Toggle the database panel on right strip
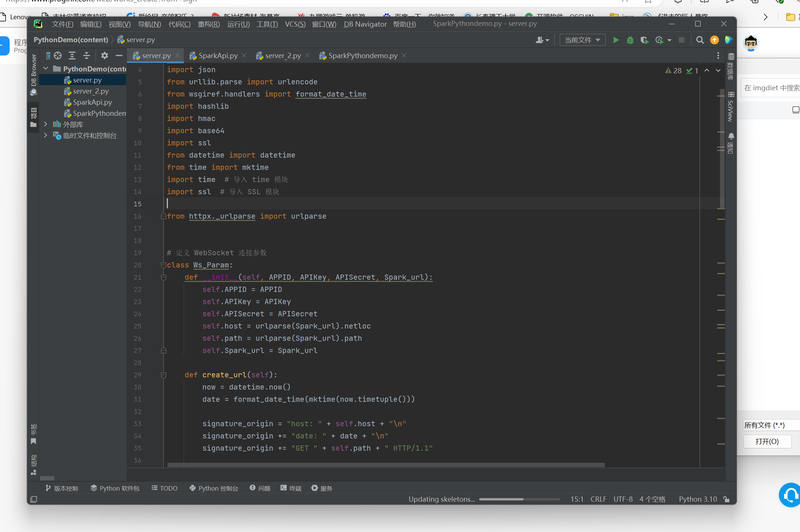This screenshot has width=800, height=532. click(x=731, y=67)
